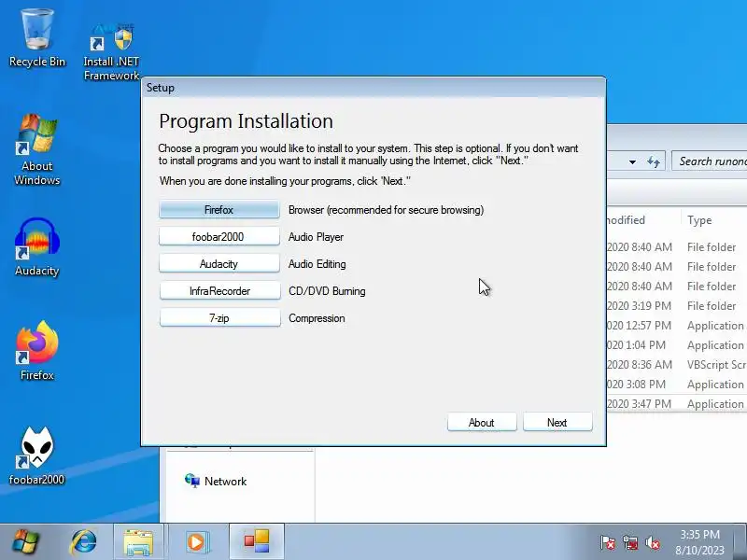Install foobar2000 audio player
This screenshot has height=560, width=747.
219,237
